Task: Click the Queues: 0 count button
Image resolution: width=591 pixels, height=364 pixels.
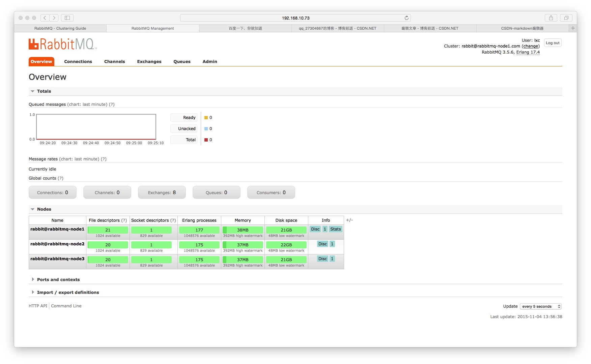Action: pos(217,192)
